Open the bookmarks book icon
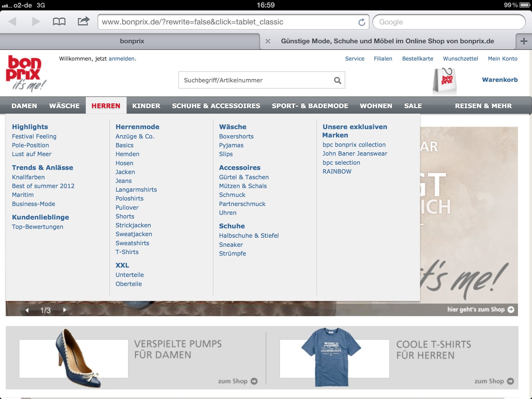 click(59, 22)
